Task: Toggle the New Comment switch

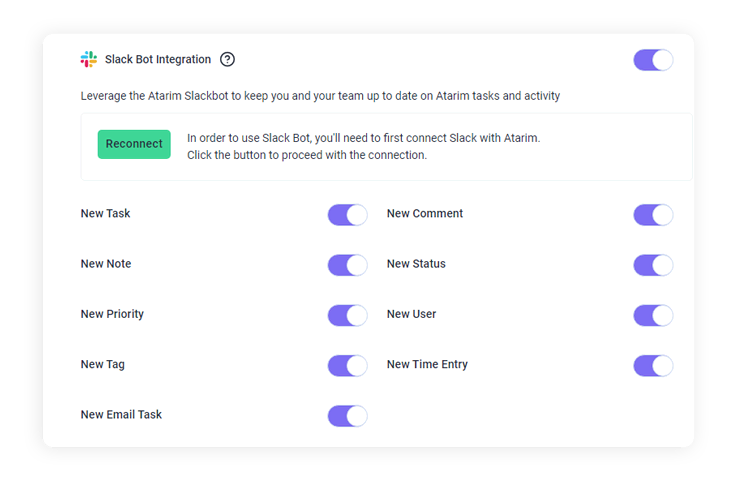Action: coord(653,215)
